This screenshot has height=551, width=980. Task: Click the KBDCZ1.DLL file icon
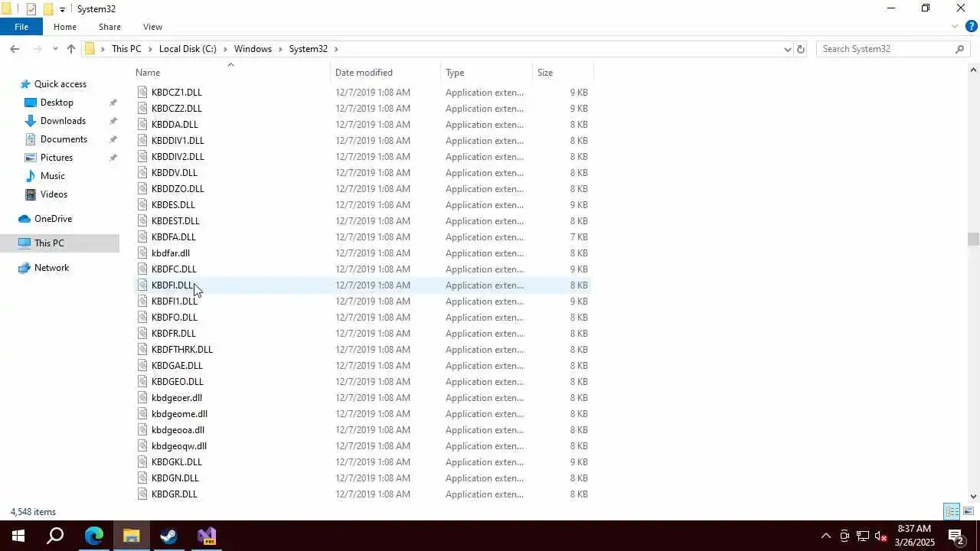[142, 93]
